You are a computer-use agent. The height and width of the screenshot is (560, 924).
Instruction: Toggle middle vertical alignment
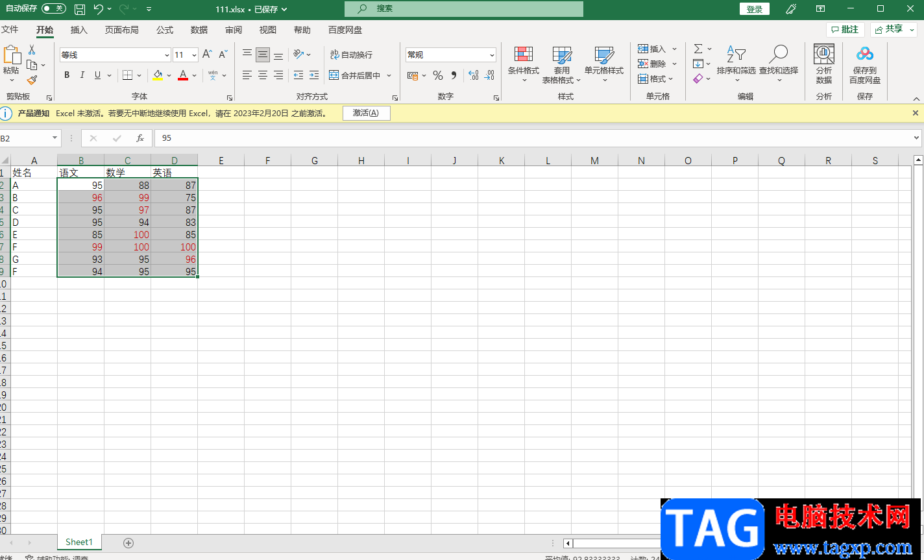tap(263, 55)
